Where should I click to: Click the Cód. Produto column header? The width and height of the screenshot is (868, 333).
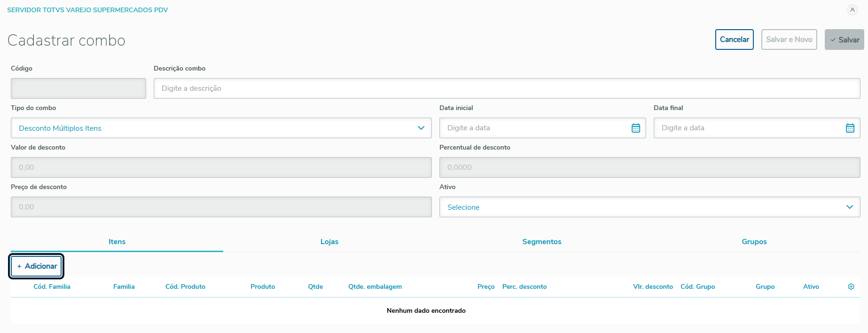(x=185, y=286)
